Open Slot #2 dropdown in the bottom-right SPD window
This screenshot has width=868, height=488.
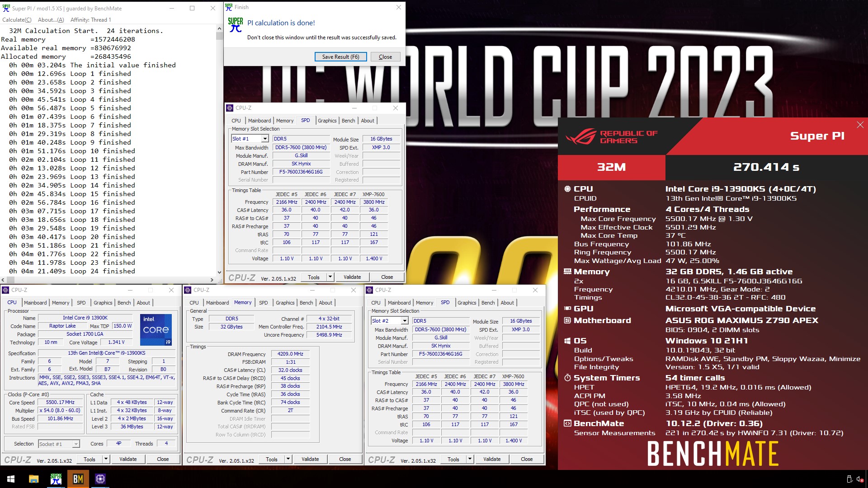point(405,321)
